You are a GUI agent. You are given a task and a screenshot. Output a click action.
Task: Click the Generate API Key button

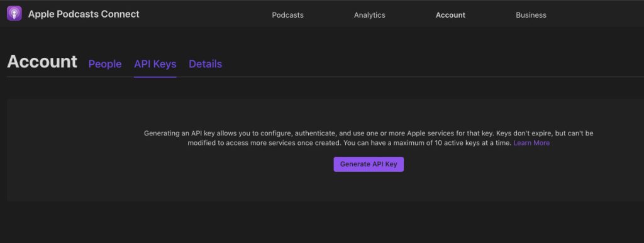369,164
